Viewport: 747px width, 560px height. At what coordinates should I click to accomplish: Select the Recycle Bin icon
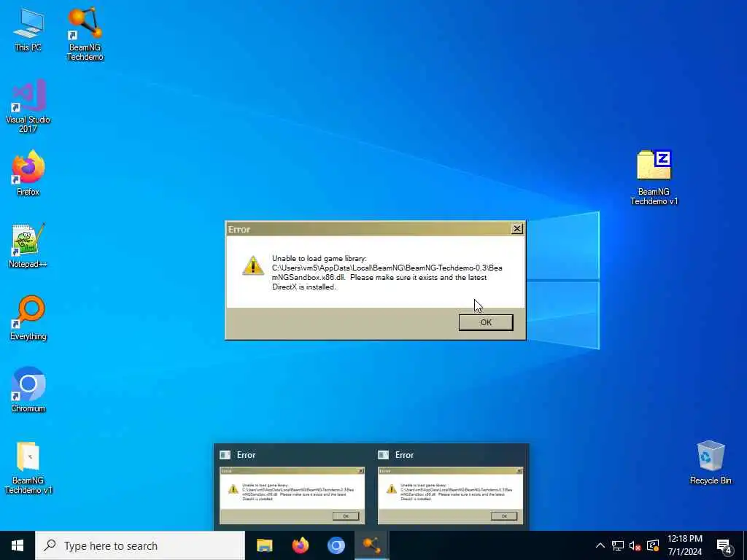711,462
